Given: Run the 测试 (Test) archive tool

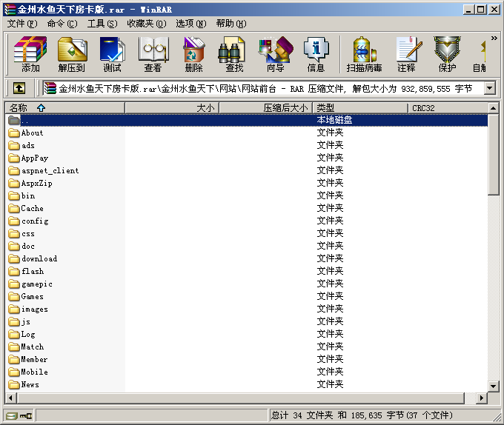Looking at the screenshot, I should [112, 54].
